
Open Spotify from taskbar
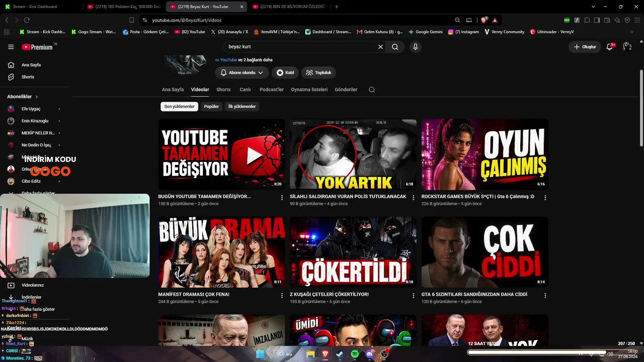pos(355,354)
